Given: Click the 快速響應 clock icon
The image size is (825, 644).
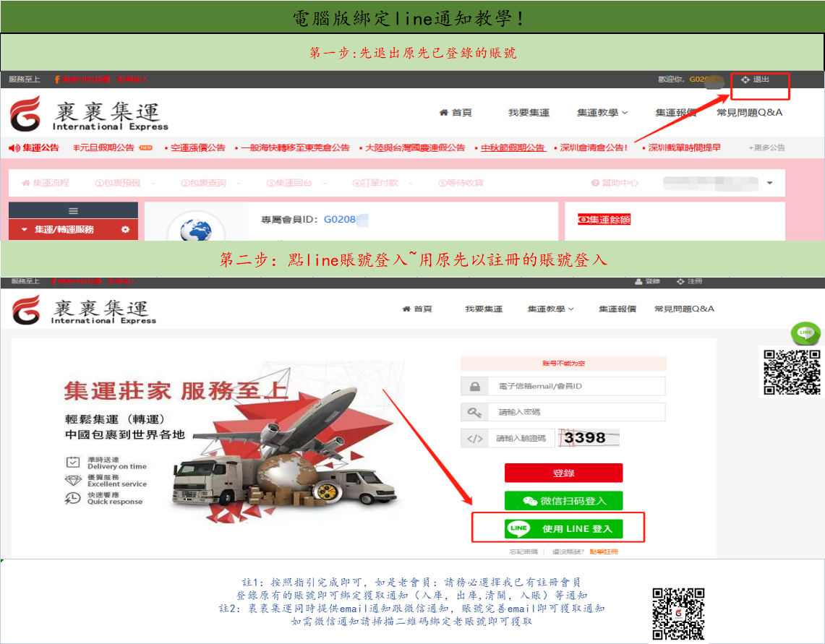Looking at the screenshot, I should (72, 498).
